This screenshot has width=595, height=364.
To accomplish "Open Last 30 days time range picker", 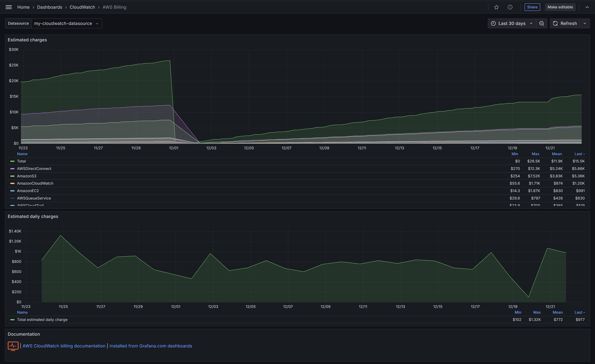I will pyautogui.click(x=512, y=23).
